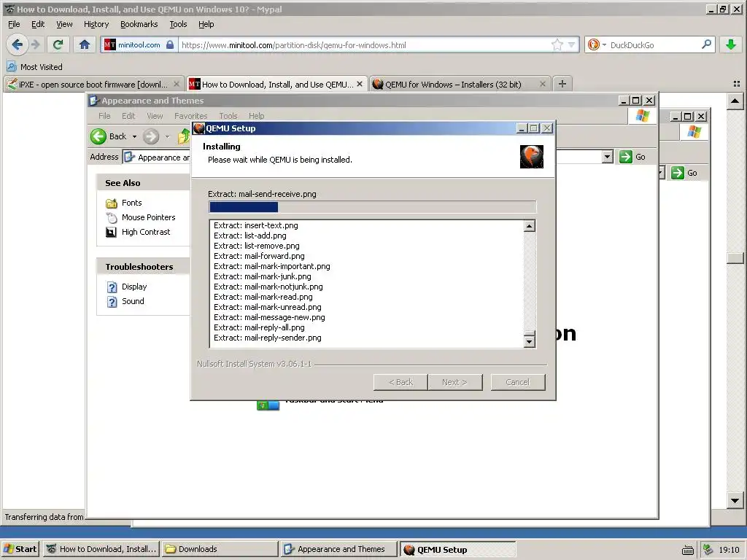Viewport: 747px width, 560px height.
Task: Expand the search engine selector arrow
Action: click(604, 44)
